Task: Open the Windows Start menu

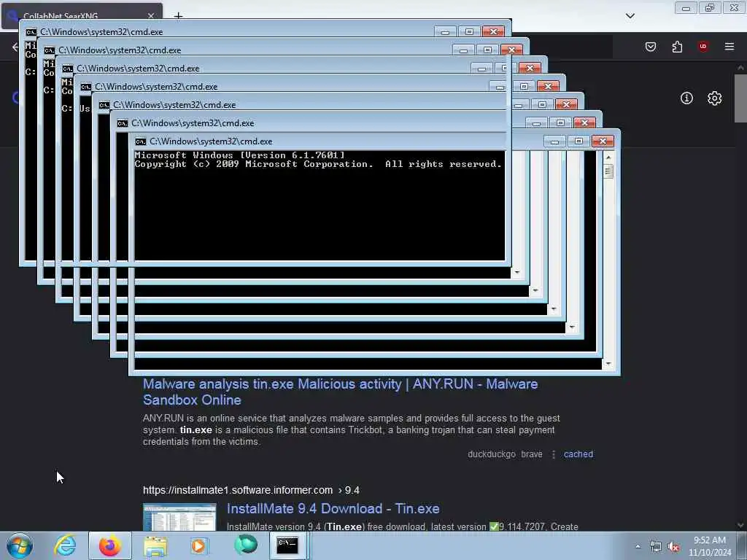Action: pyautogui.click(x=20, y=545)
